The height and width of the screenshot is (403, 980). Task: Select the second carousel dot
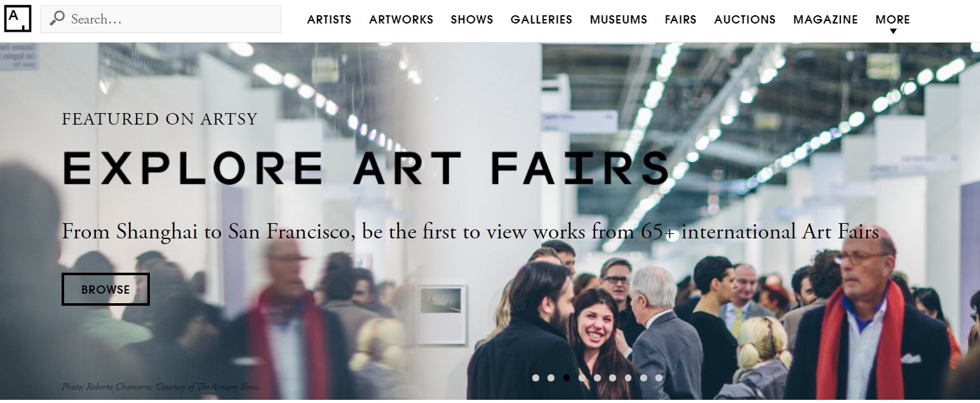pyautogui.click(x=551, y=378)
